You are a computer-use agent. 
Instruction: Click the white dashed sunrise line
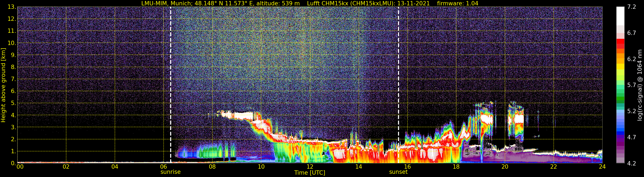171,85
